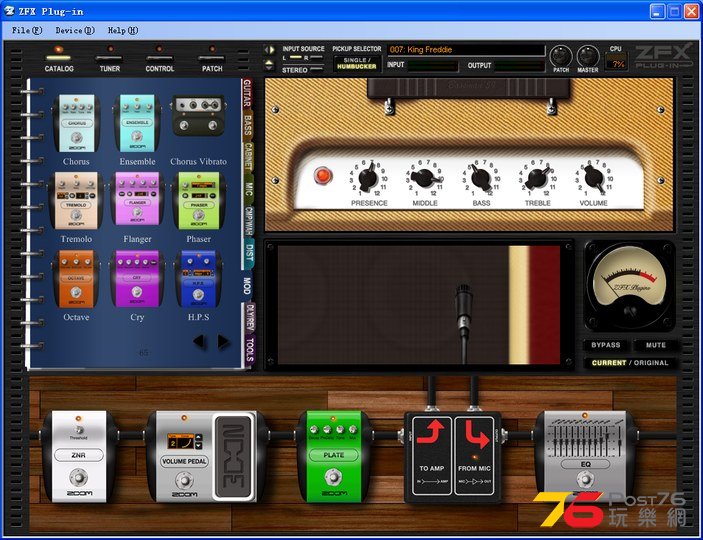Enable the R input source

(314, 58)
